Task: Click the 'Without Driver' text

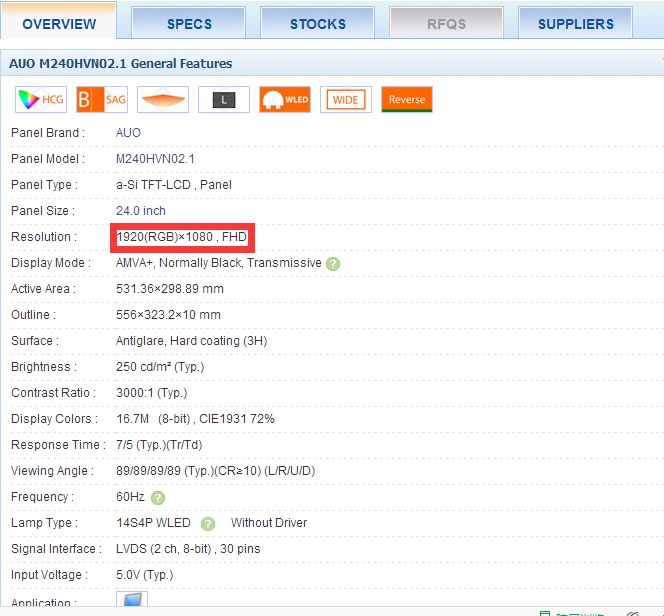Action: coord(269,523)
